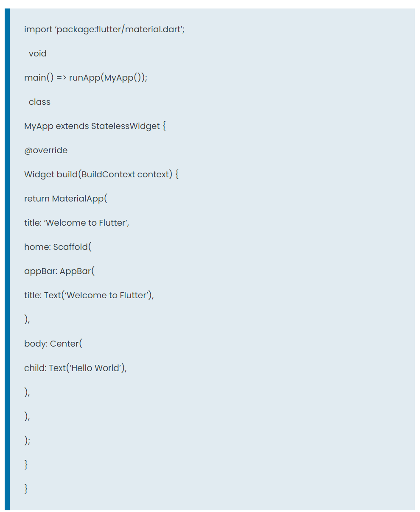
Task: Click the opening brace after StatelessWidget
Action: click(164, 126)
